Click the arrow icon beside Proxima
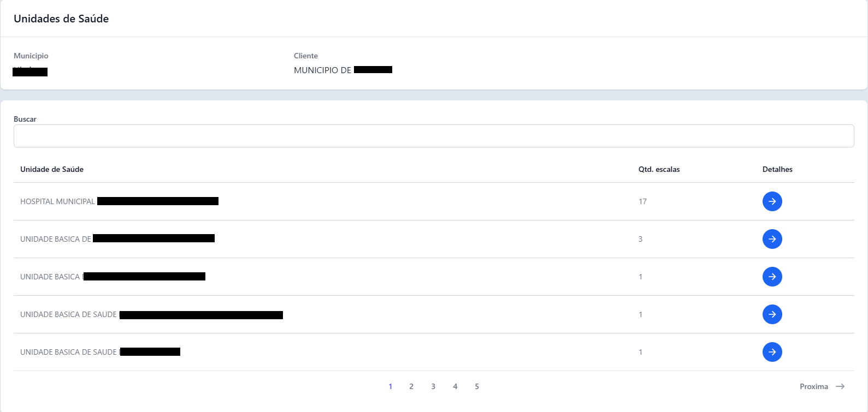Image resolution: width=868 pixels, height=412 pixels. (x=840, y=386)
